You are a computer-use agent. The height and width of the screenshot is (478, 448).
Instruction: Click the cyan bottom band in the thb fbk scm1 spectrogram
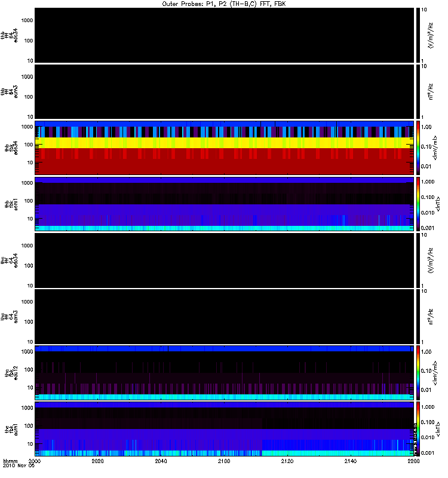pos(224,228)
